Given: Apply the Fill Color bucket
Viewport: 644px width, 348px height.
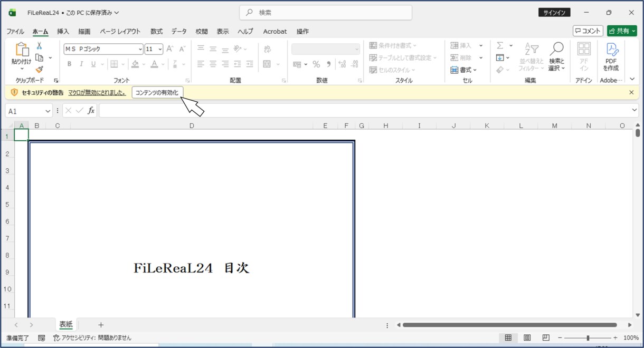Looking at the screenshot, I should click(135, 64).
